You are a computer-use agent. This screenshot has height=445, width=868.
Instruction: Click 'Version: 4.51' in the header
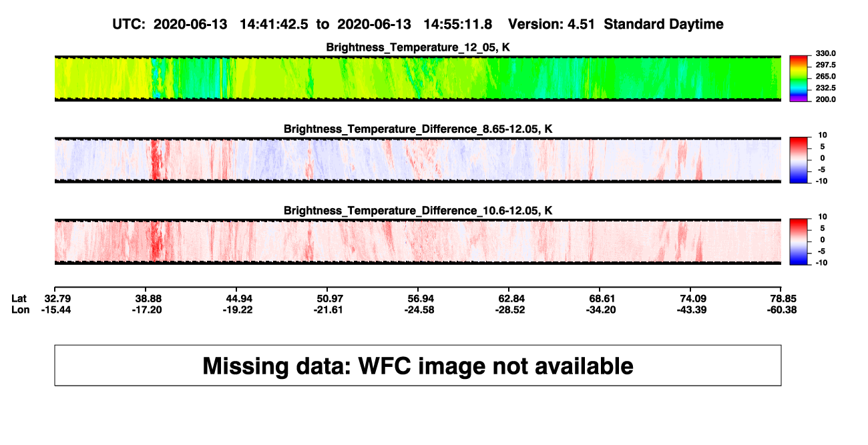click(553, 25)
